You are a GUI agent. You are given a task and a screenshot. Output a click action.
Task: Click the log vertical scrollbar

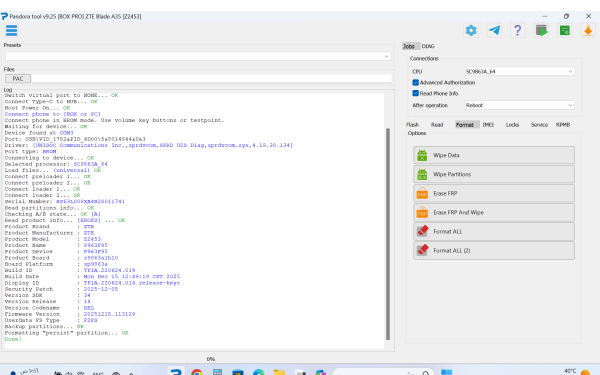388,234
